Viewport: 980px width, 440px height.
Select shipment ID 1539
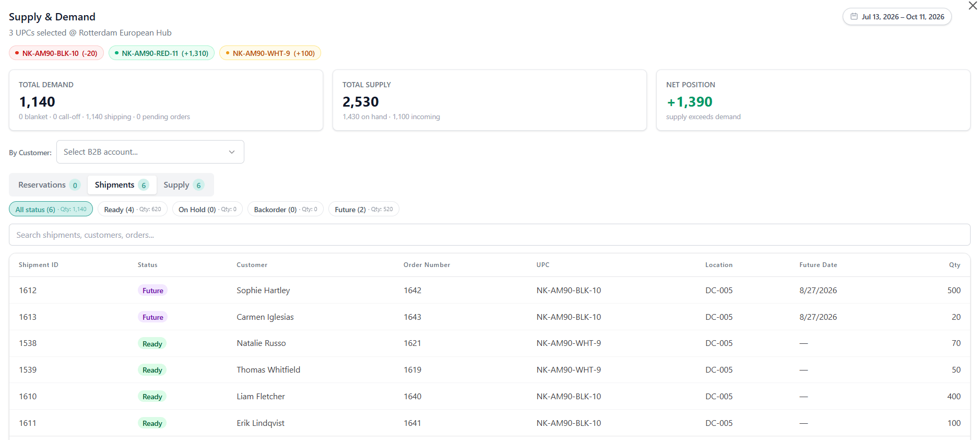(28, 370)
